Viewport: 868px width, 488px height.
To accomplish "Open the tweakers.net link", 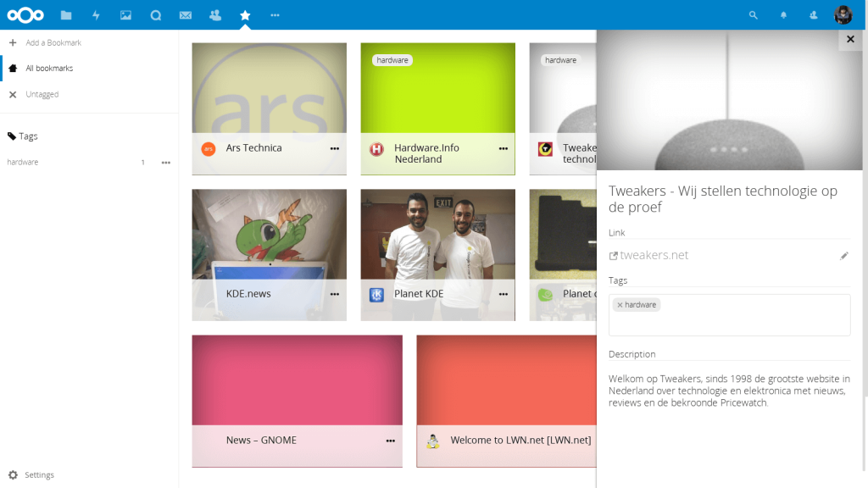I will (x=654, y=256).
